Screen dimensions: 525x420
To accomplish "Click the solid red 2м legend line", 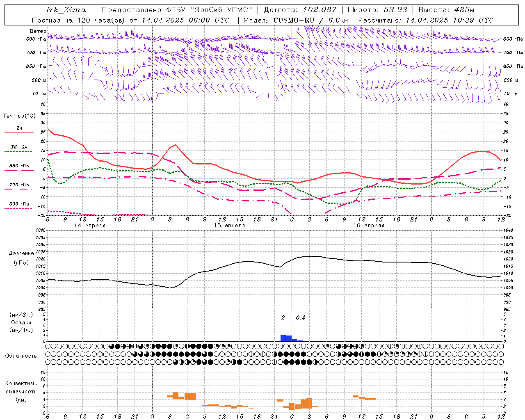I will [19, 133].
